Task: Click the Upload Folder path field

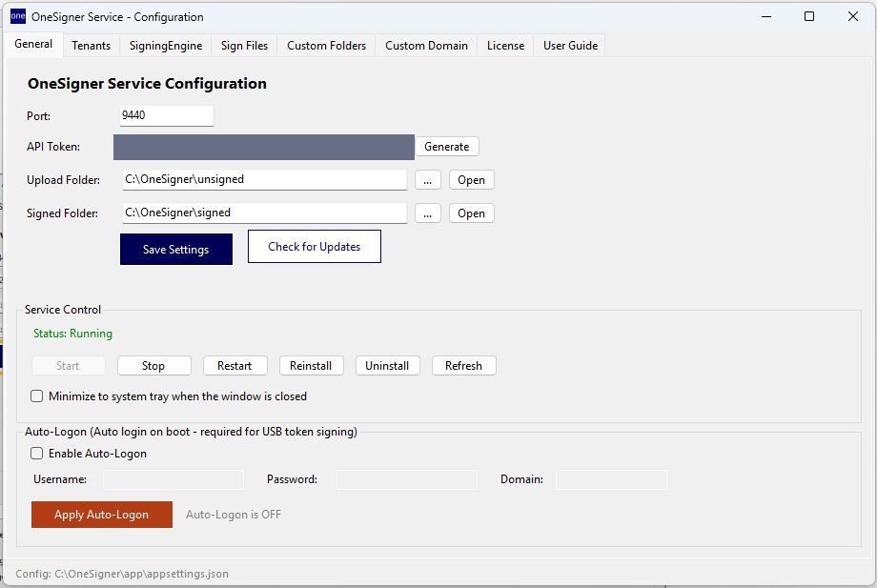Action: point(265,179)
